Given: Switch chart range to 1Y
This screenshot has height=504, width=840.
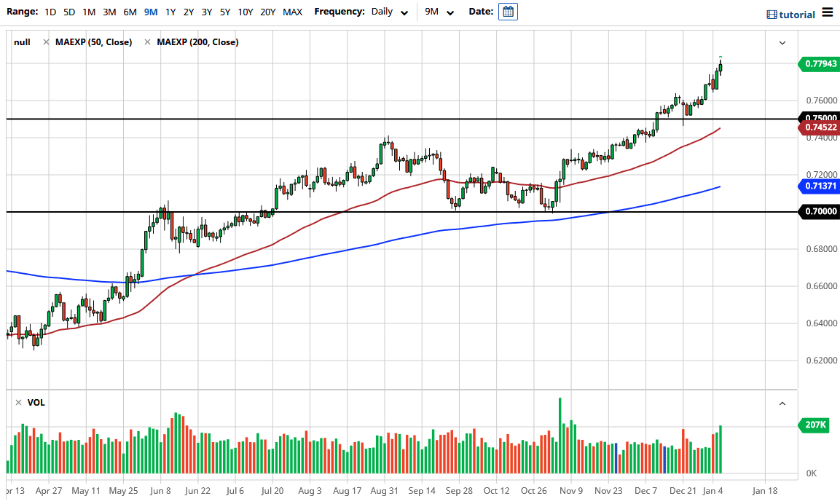Looking at the screenshot, I should (x=169, y=12).
